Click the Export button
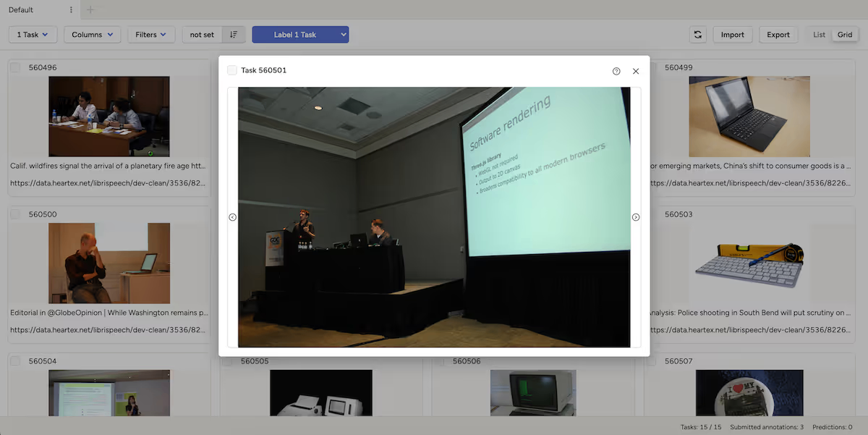 click(x=778, y=35)
